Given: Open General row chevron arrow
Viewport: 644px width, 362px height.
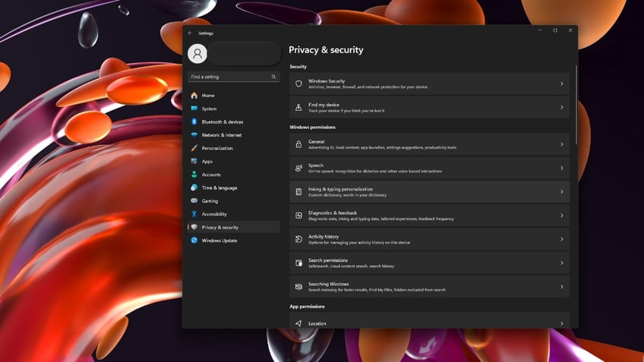Looking at the screenshot, I should [x=562, y=144].
